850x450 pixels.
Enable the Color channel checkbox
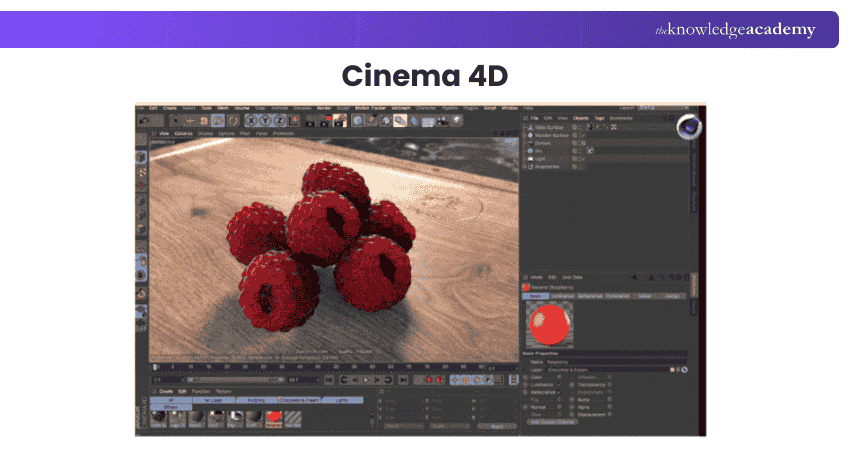coord(559,377)
